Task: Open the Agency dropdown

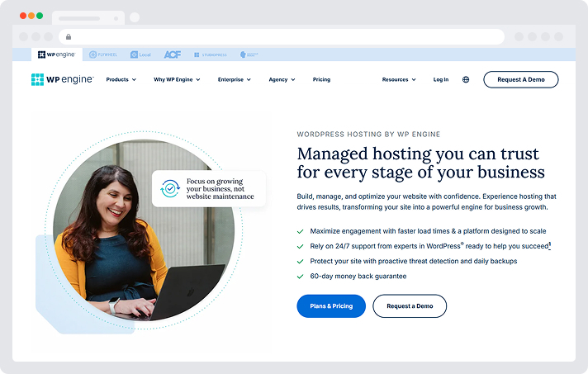Action: tap(282, 79)
